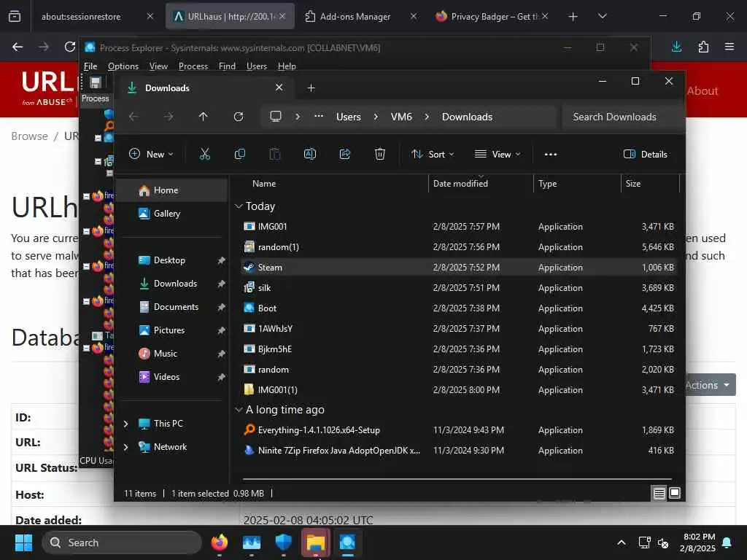The height and width of the screenshot is (560, 747).
Task: Click the Paste icon in Explorer toolbar
Action: 275,154
